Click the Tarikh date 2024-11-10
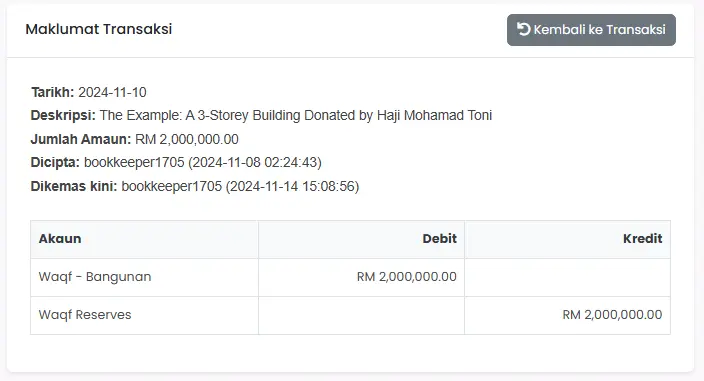704x381 pixels. coord(112,92)
